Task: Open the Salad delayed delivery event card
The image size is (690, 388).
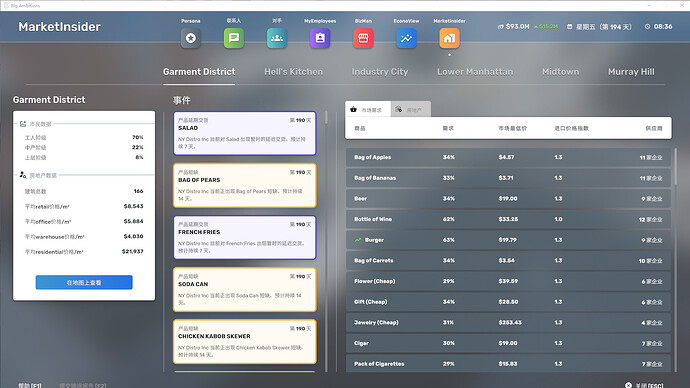Action: (245, 133)
